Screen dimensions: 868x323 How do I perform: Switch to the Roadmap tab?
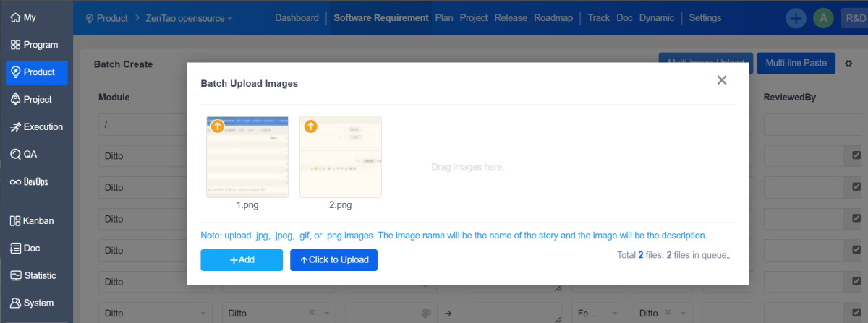(554, 18)
